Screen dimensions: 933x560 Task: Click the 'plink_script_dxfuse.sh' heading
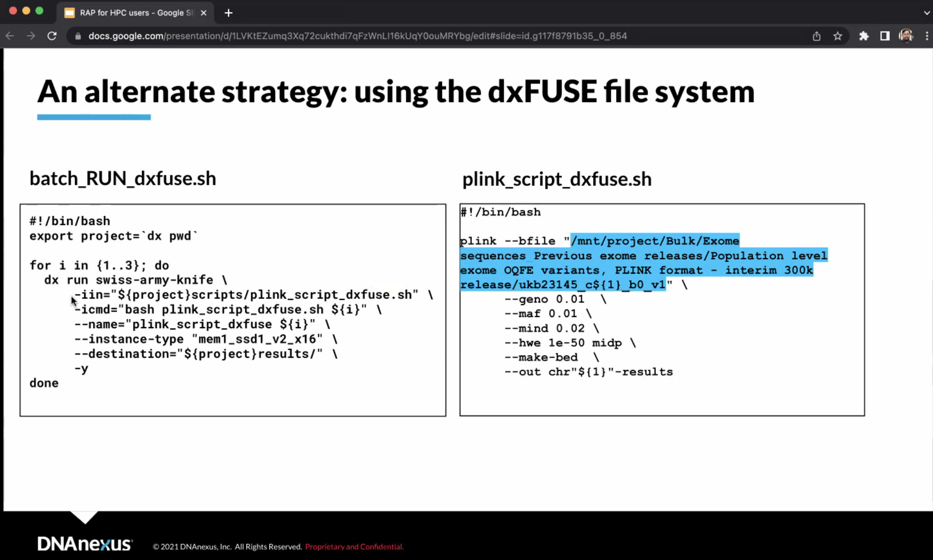[x=557, y=179]
